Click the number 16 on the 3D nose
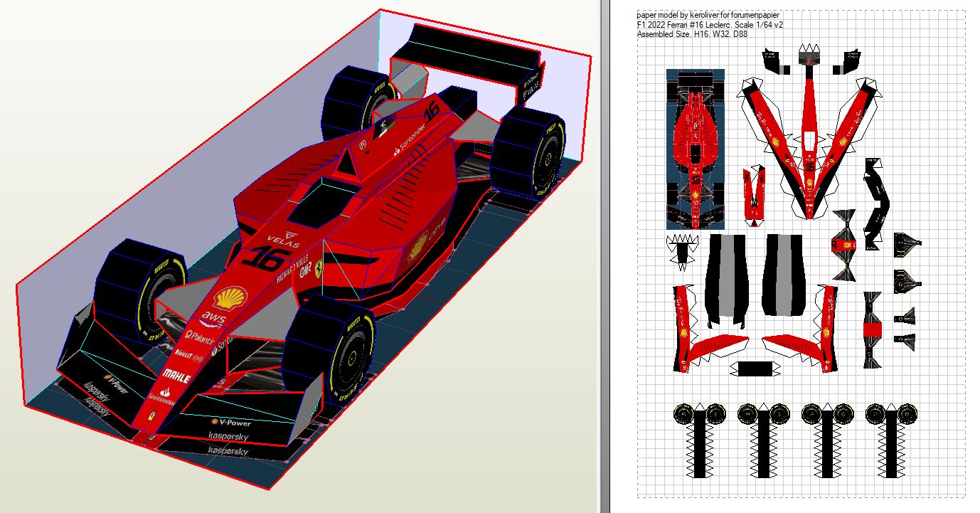980x513 pixels. pyautogui.click(x=270, y=255)
